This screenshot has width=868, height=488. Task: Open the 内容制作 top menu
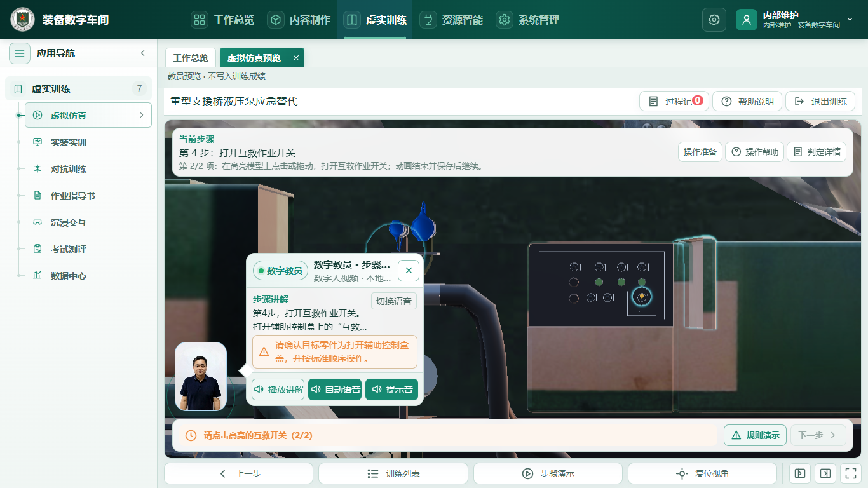click(299, 20)
